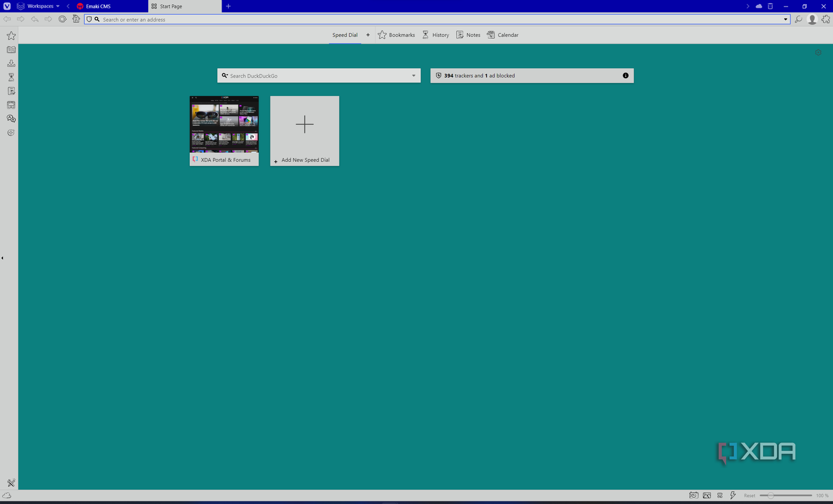Open closed tabs trash icon
The width and height of the screenshot is (833, 504).
[x=770, y=6]
